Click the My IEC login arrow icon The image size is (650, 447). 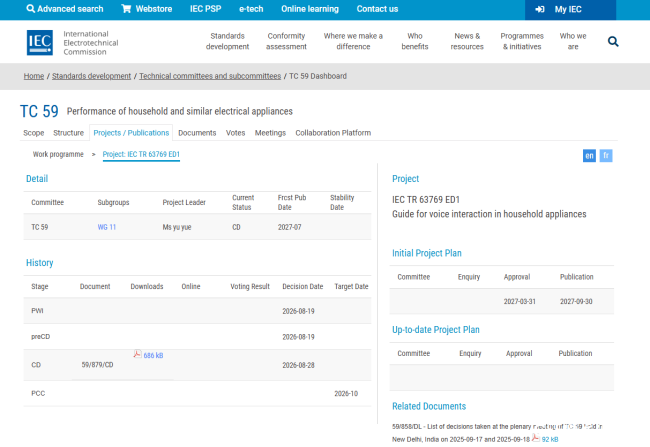[x=540, y=9]
